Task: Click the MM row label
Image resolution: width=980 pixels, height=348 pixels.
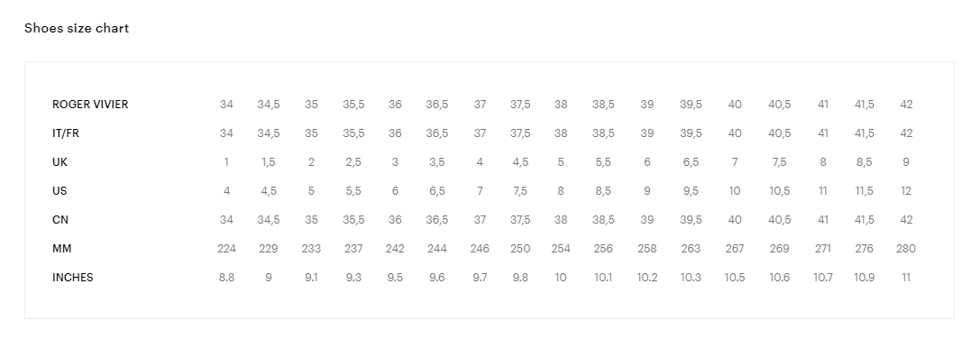Action: (x=62, y=248)
